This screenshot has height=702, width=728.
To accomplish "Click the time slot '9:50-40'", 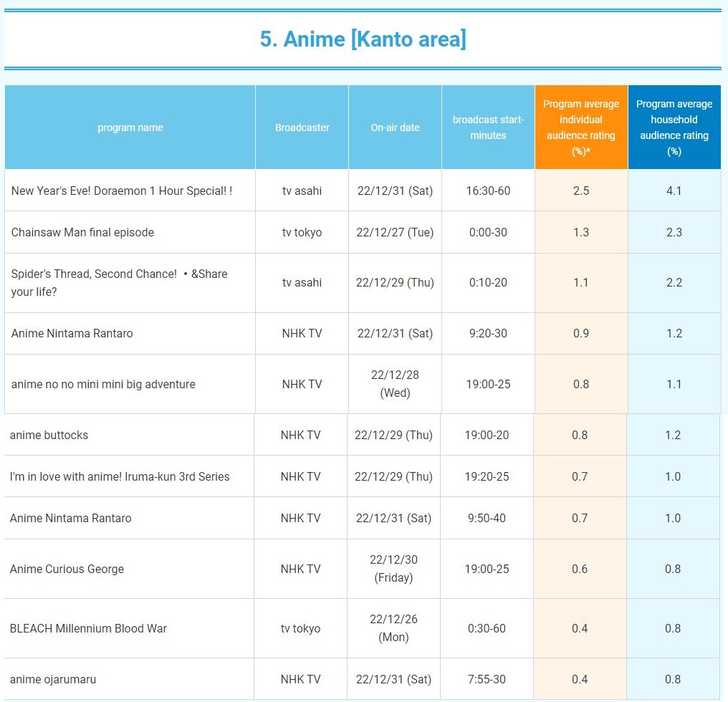I will [x=487, y=518].
